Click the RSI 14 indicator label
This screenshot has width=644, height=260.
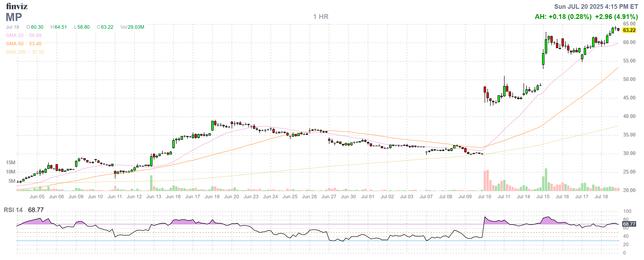click(x=13, y=210)
